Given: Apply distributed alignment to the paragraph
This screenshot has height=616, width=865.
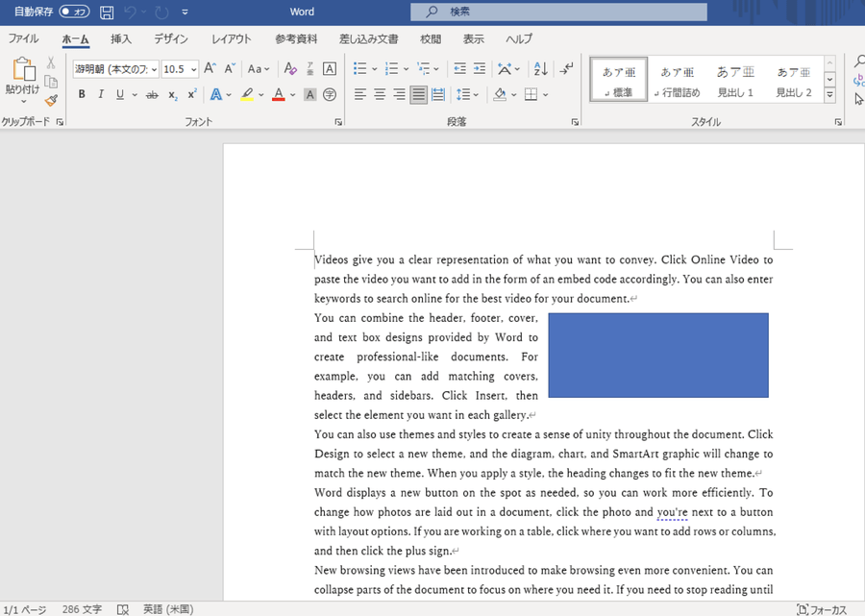Looking at the screenshot, I should (438, 95).
